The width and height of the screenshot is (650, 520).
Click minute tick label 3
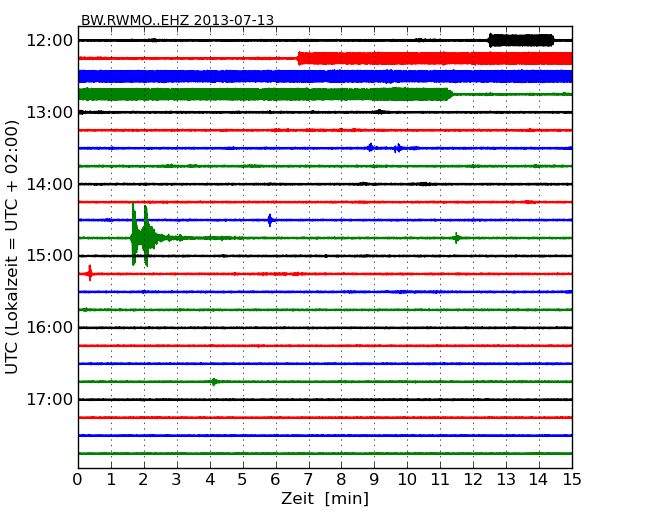(x=177, y=480)
